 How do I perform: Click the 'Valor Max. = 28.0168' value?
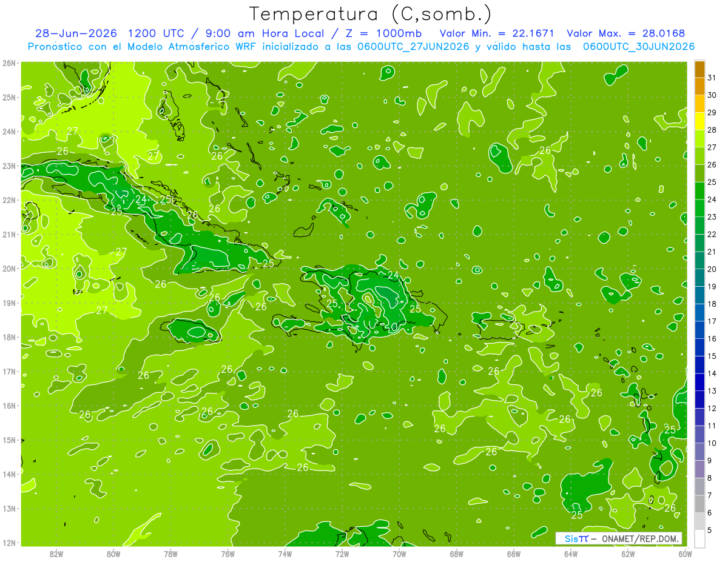coord(626,33)
